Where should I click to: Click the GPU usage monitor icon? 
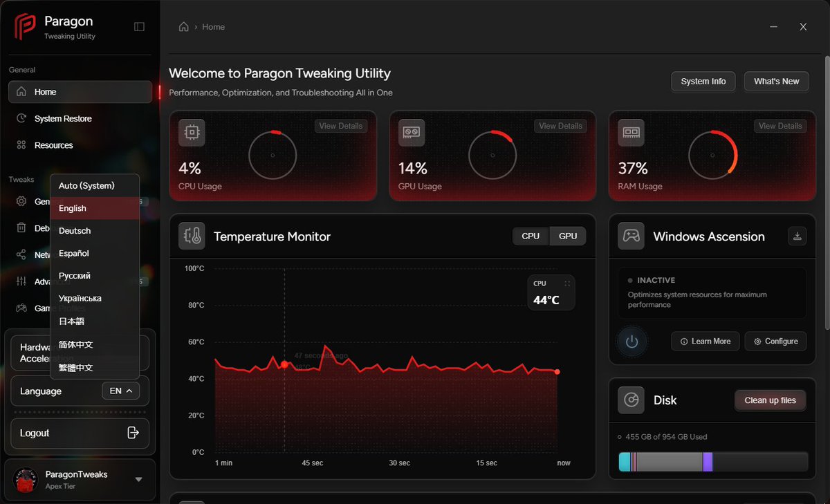click(411, 132)
